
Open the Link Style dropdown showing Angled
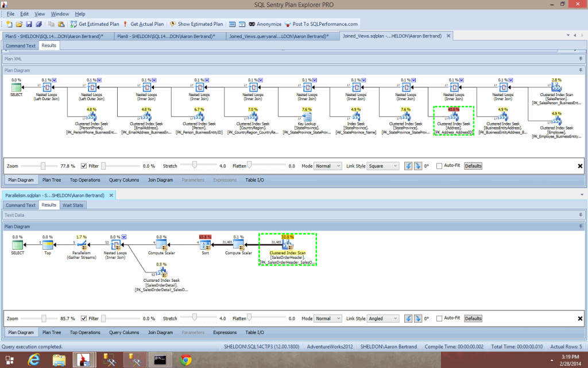coord(382,318)
